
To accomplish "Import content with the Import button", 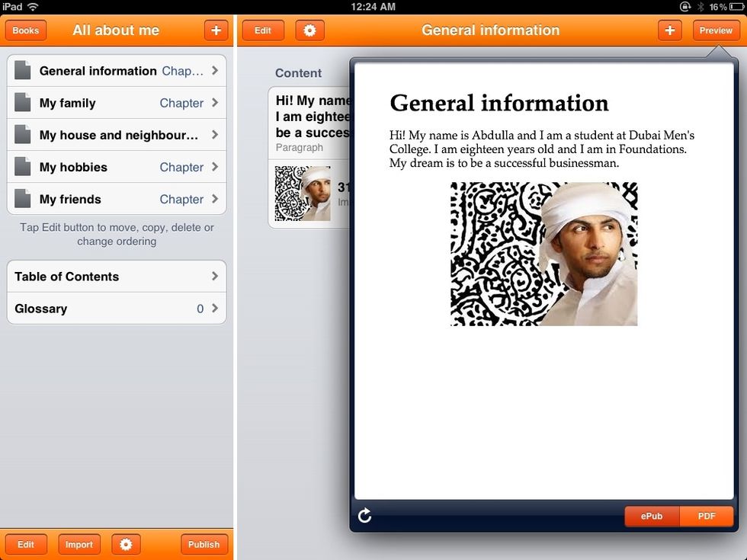I will (x=79, y=544).
